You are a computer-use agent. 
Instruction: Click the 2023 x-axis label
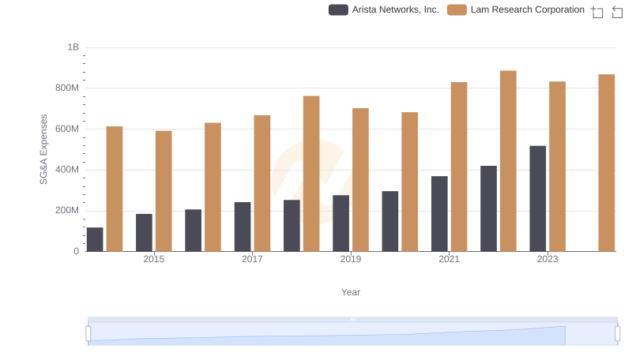pyautogui.click(x=547, y=259)
